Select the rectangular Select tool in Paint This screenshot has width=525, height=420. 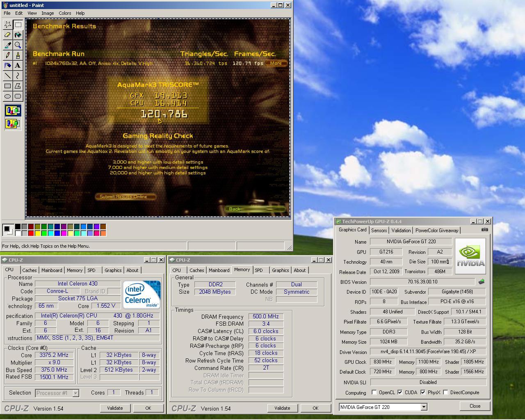[x=18, y=25]
